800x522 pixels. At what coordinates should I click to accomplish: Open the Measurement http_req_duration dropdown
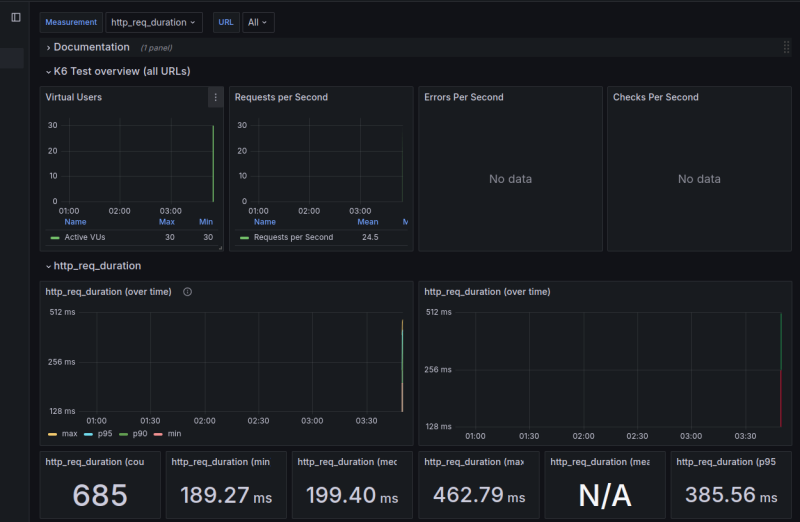pos(154,22)
